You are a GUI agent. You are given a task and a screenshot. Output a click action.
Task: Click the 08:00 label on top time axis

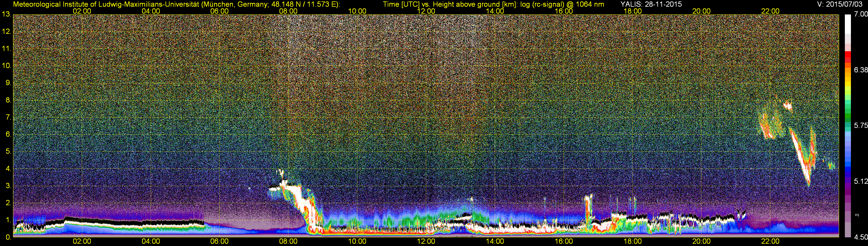(x=288, y=11)
